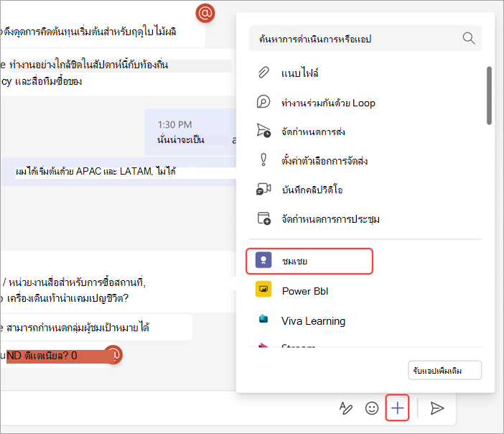
Task: Click the schedule meeting calendar icon
Action: point(263,218)
